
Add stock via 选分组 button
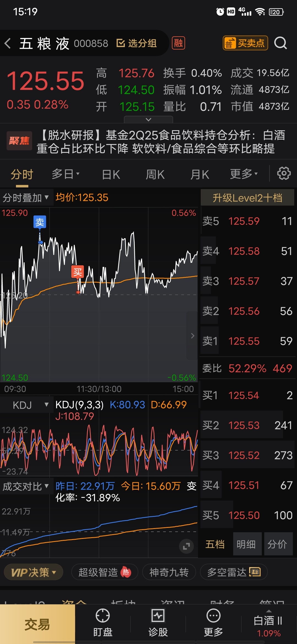coord(137,43)
